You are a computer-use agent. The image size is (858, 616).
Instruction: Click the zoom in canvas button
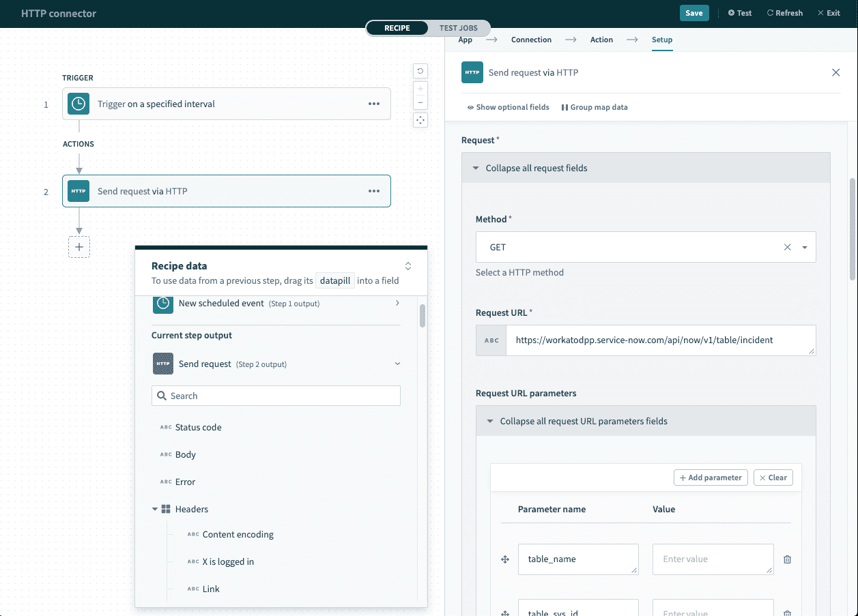click(x=420, y=89)
